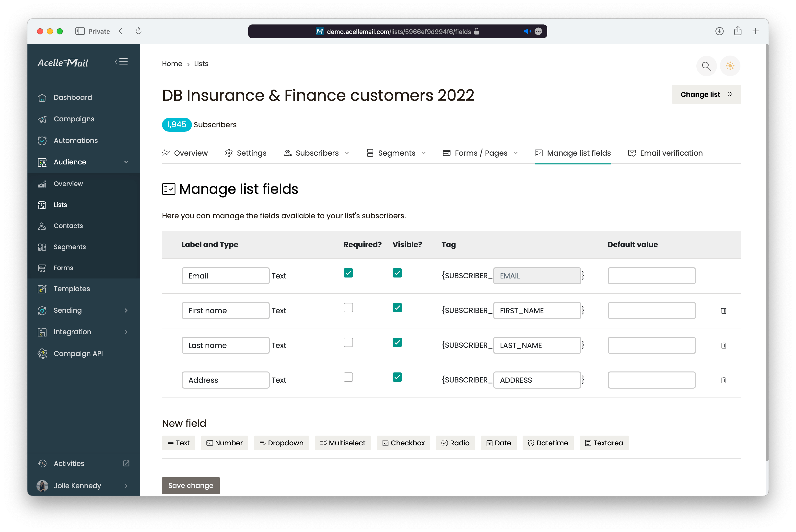Click the Campaign API icon
The width and height of the screenshot is (796, 532).
tap(42, 354)
